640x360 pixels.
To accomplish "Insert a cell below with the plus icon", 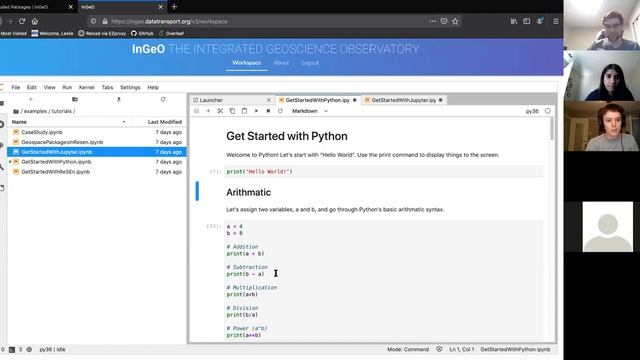I will point(208,111).
